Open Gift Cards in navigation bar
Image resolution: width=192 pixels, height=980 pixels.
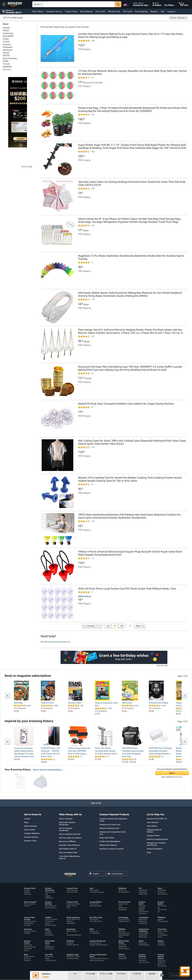[127, 11]
